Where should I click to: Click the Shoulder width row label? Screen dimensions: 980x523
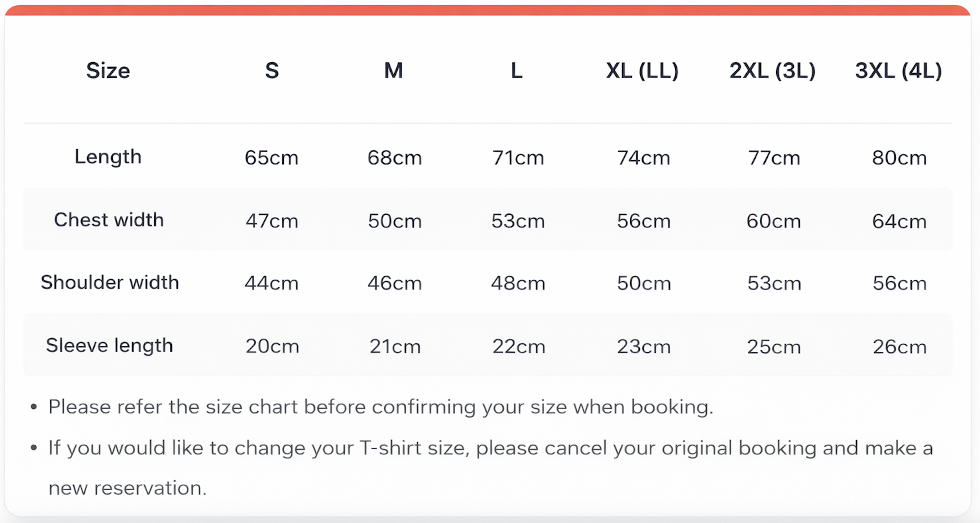tap(109, 283)
